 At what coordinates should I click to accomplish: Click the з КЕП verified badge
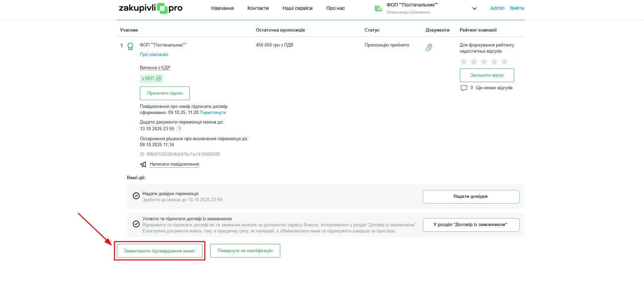151,79
